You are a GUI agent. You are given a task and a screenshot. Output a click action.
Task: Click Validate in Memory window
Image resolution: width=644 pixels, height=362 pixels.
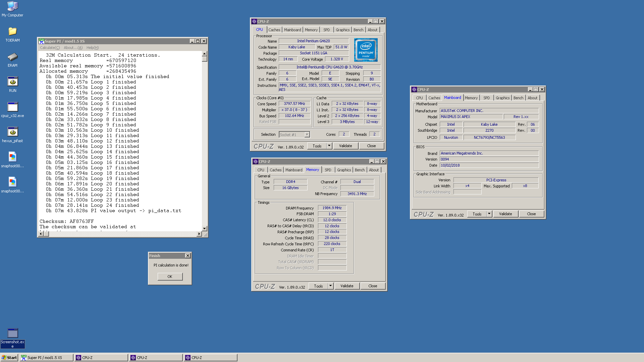[x=347, y=286]
